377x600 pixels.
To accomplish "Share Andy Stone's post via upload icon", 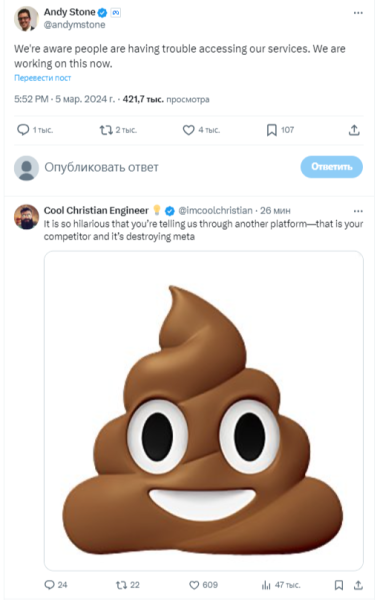I will [x=354, y=130].
